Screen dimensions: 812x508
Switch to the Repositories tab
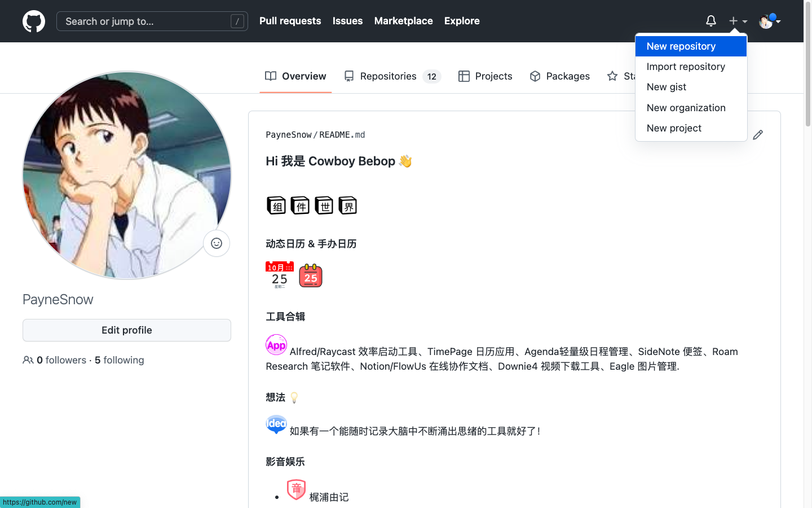(388, 76)
